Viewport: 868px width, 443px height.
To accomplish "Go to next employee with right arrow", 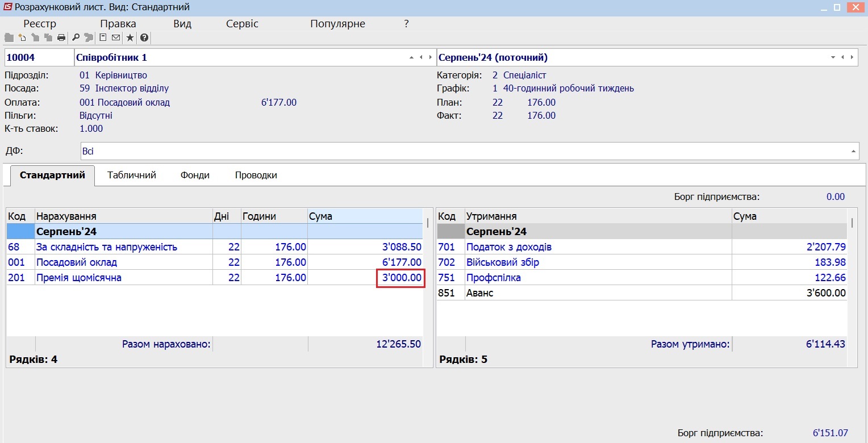I will pos(430,57).
